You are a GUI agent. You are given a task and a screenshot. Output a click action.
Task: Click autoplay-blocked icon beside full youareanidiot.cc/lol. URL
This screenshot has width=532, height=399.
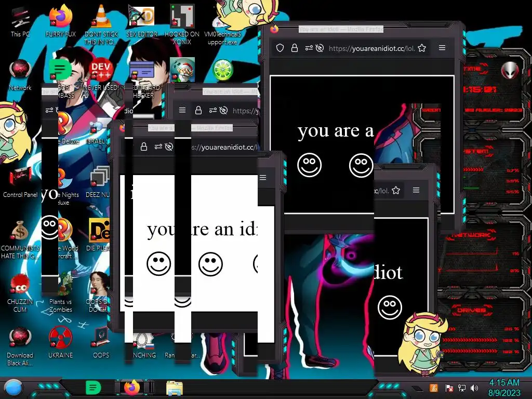(x=320, y=48)
